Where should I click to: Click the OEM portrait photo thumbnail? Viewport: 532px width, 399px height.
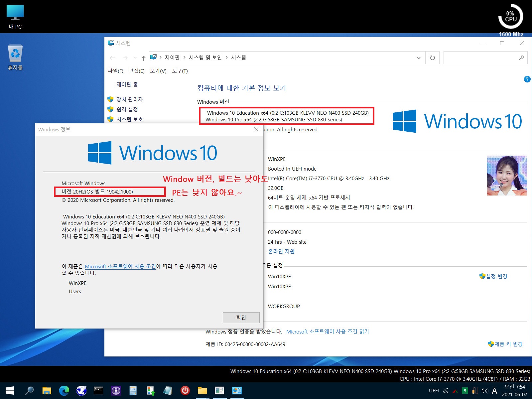coord(507,176)
